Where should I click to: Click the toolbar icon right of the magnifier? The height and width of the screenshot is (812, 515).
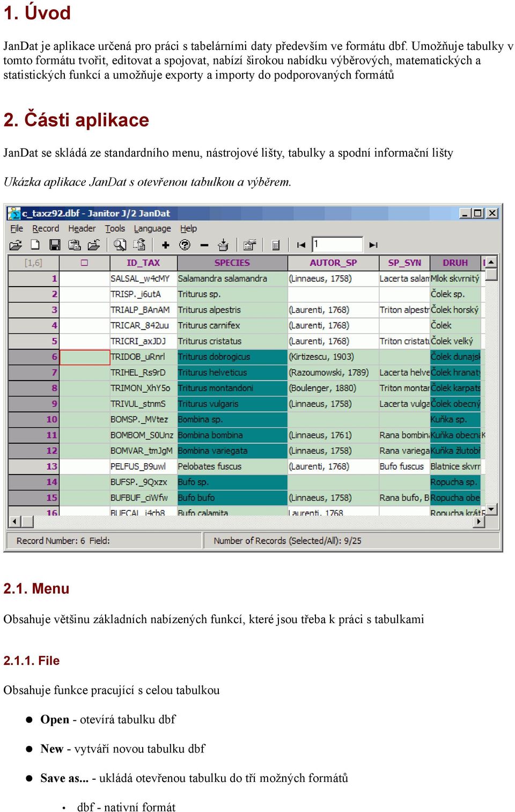[139, 245]
